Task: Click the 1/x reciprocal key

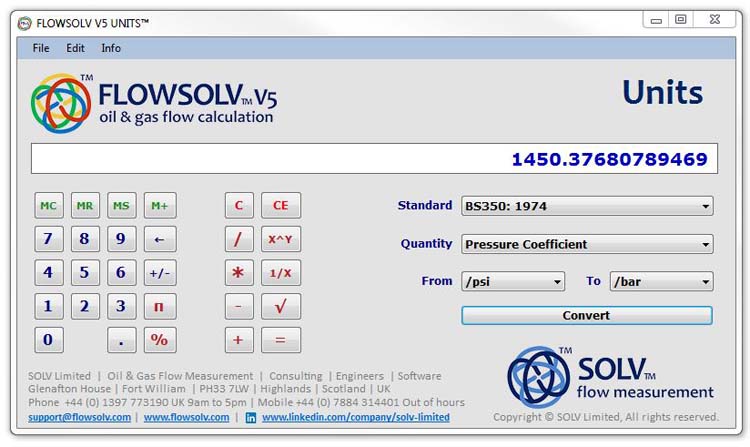Action: [x=281, y=273]
